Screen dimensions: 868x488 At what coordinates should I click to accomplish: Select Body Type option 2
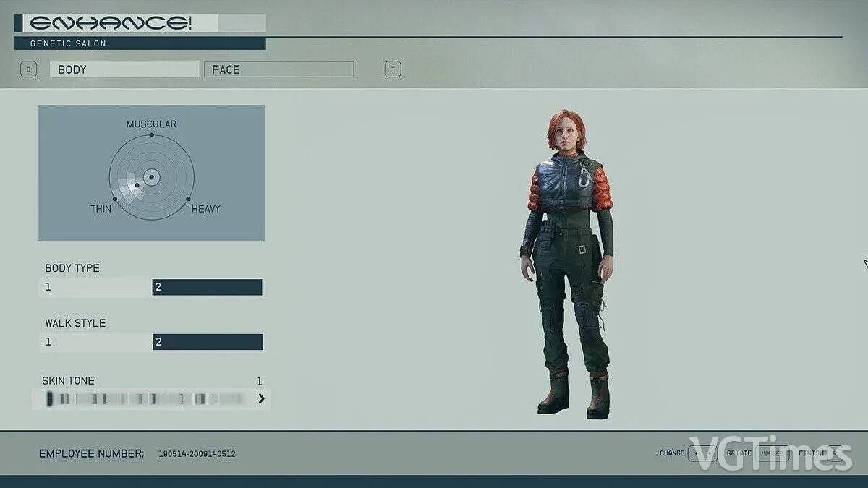coord(207,288)
